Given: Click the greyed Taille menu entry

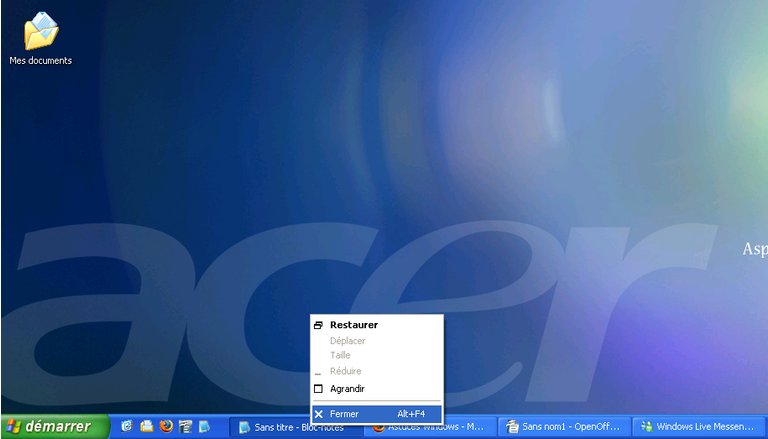Looking at the screenshot, I should 377,355.
